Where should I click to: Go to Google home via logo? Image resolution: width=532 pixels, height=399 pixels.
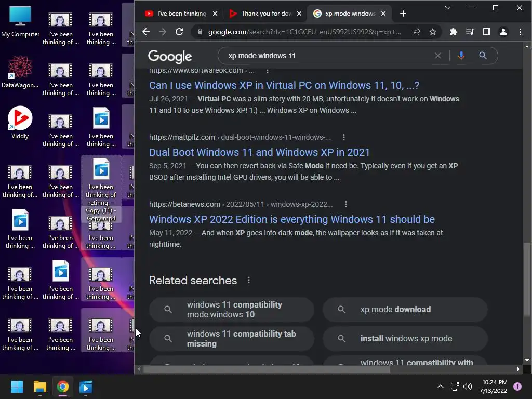[170, 56]
